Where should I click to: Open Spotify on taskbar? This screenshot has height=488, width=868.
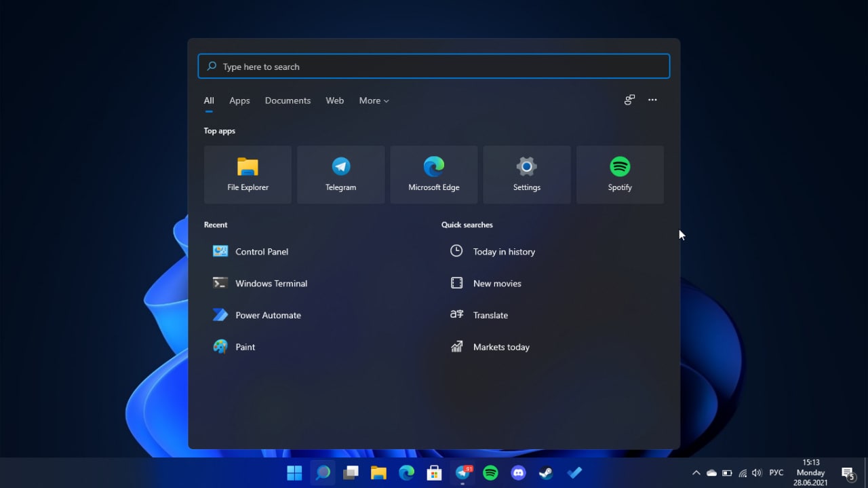point(490,473)
